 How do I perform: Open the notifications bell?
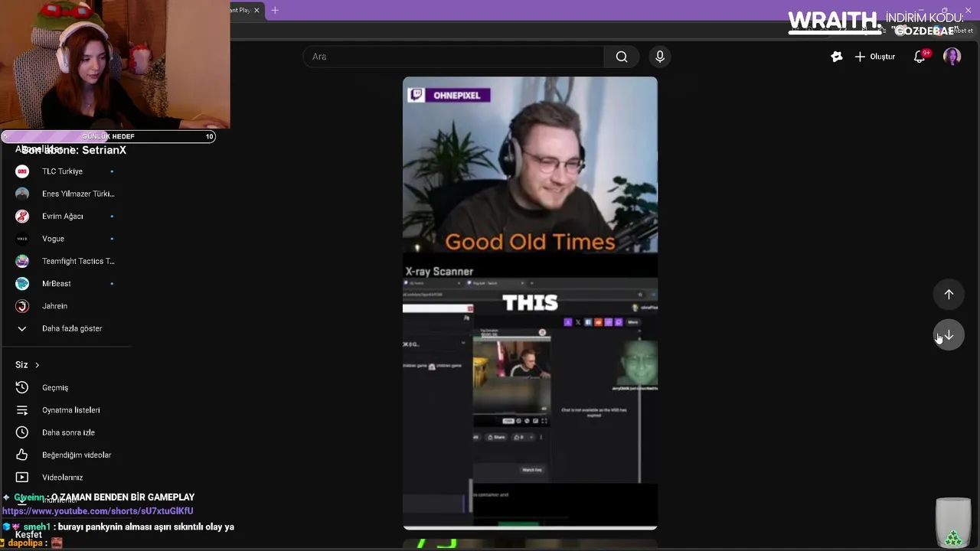[x=920, y=57]
